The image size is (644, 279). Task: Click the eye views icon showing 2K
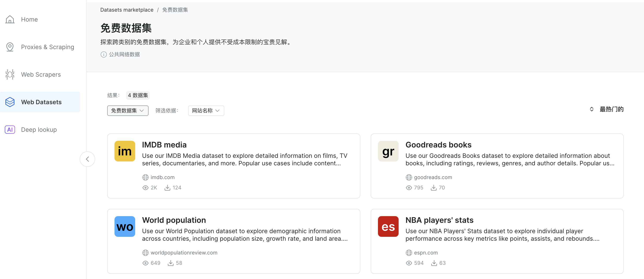click(146, 188)
